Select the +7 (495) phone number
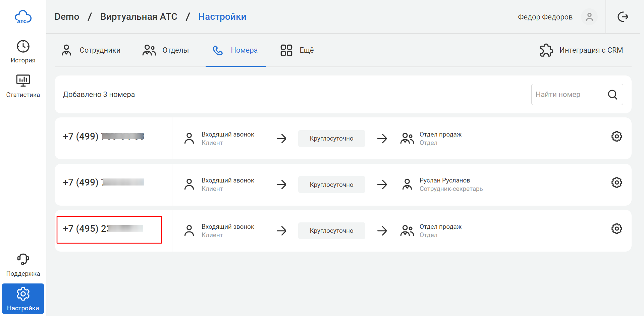Screen dimensions: 644x316 (x=103, y=229)
